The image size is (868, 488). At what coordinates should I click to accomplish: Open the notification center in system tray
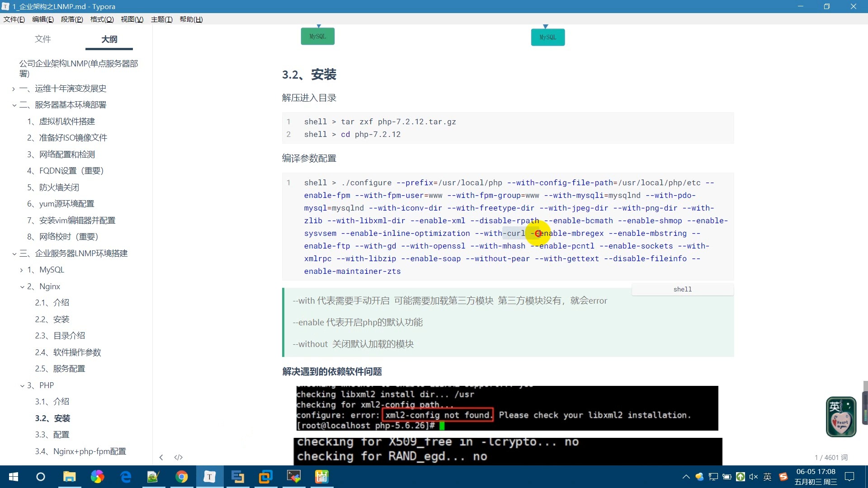click(849, 477)
